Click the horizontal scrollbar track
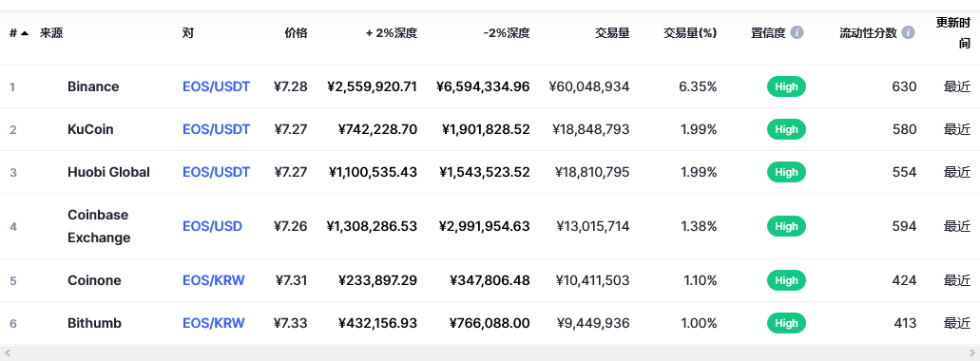980x361 pixels. click(490, 353)
